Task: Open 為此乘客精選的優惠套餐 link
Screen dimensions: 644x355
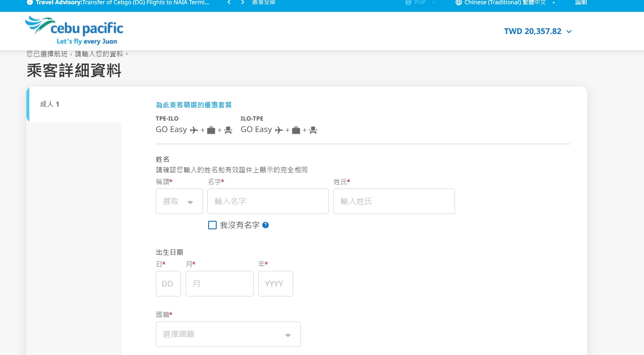Action: [194, 105]
